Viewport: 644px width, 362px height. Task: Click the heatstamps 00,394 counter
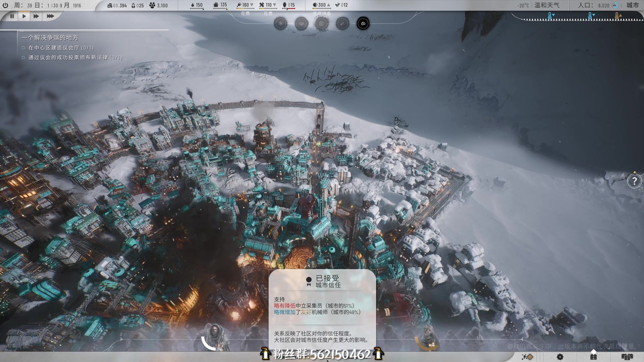[x=117, y=5]
